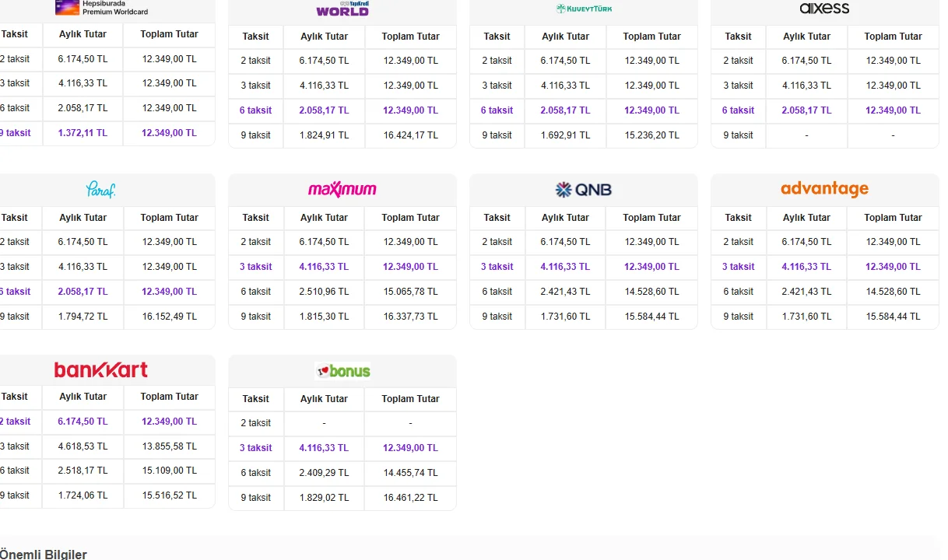Viewport: 948px width, 560px height.
Task: Select the 16.424,17 TL total in World table
Action: click(x=410, y=135)
